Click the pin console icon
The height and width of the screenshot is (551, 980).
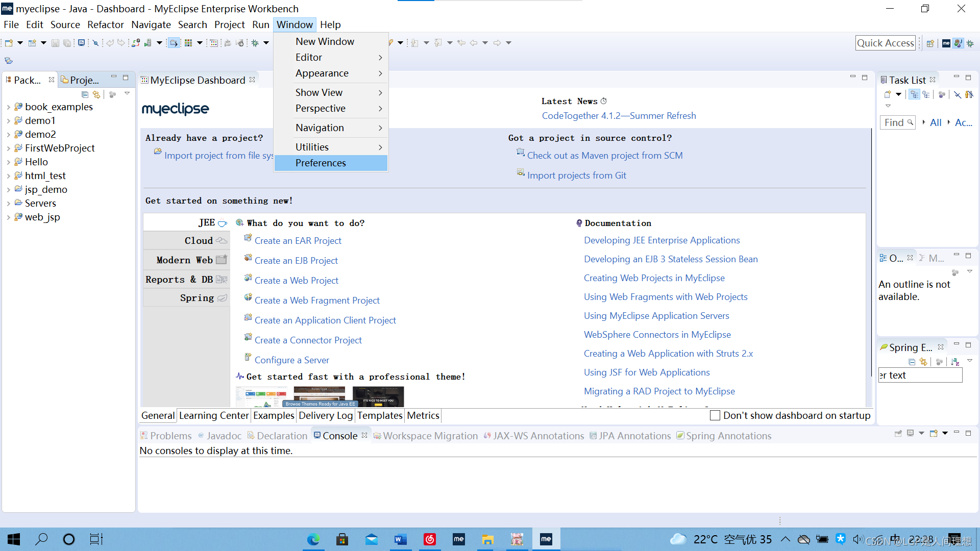(x=898, y=433)
